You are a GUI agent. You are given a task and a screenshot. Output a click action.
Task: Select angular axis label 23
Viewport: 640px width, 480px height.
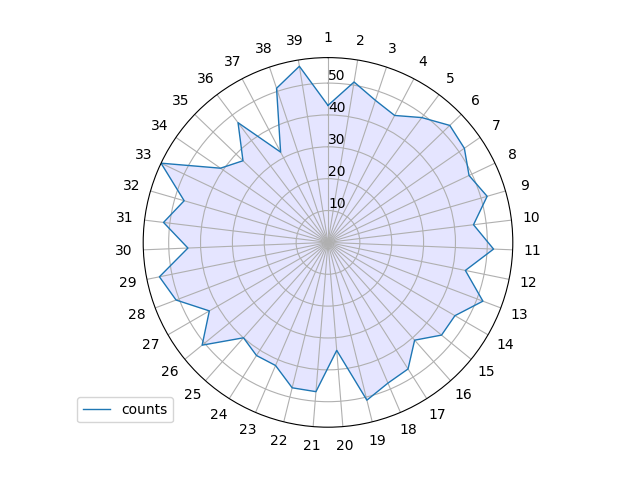pyautogui.click(x=248, y=429)
